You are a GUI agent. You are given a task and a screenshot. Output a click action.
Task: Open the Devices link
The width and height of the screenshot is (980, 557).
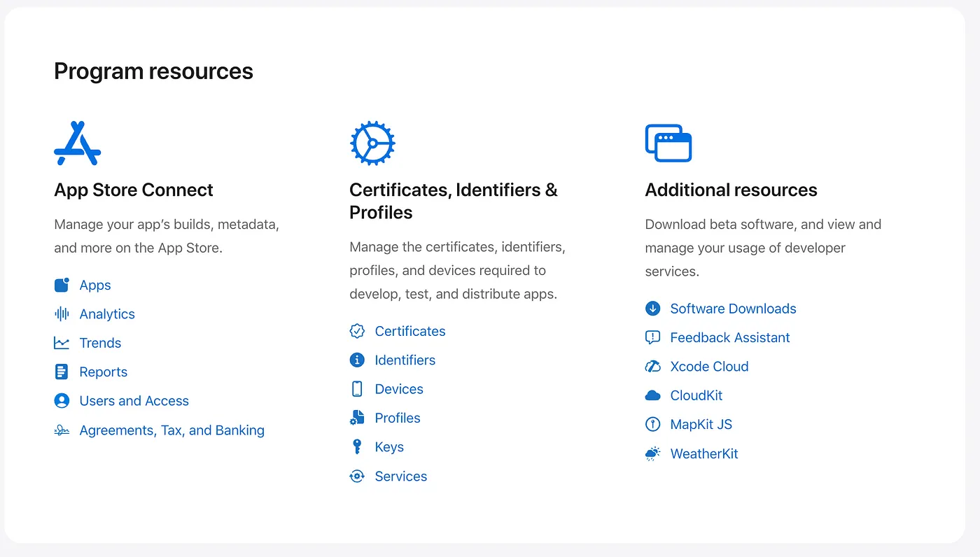coord(399,389)
